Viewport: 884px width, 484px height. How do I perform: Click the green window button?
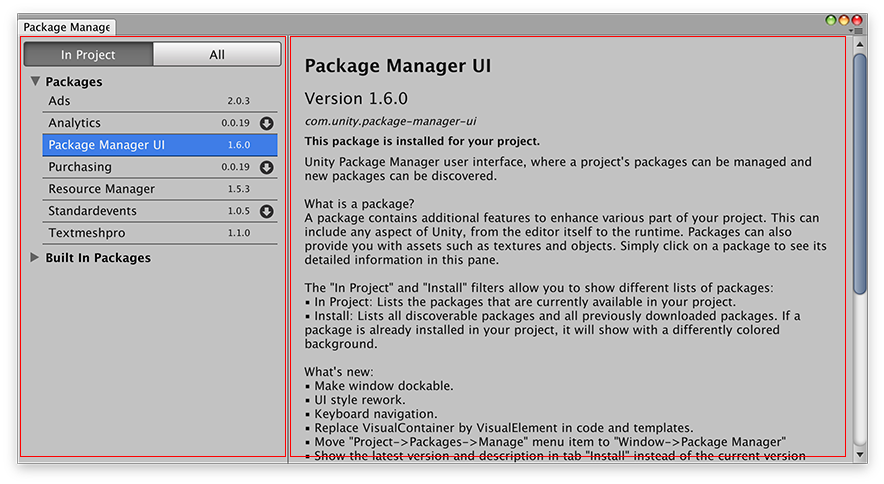click(x=830, y=20)
